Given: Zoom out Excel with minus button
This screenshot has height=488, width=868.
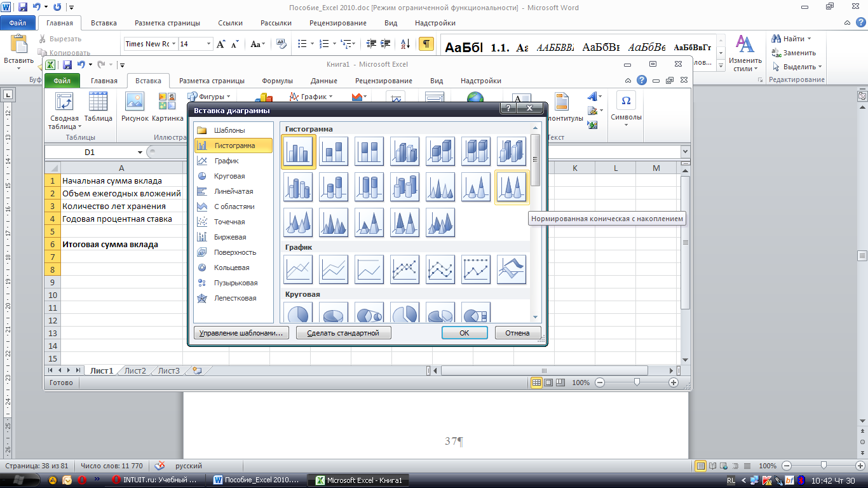Looking at the screenshot, I should click(600, 383).
